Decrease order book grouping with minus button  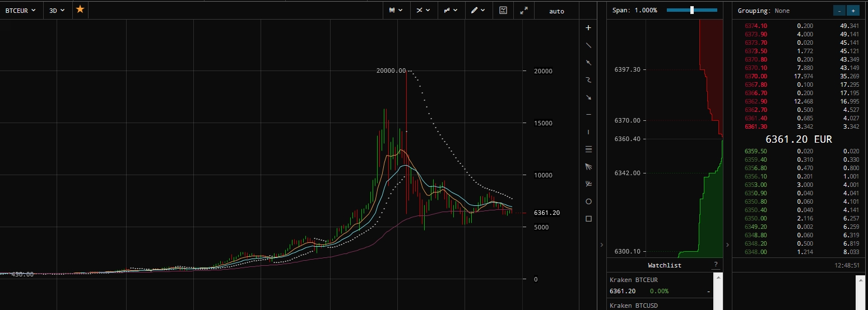pyautogui.click(x=839, y=10)
